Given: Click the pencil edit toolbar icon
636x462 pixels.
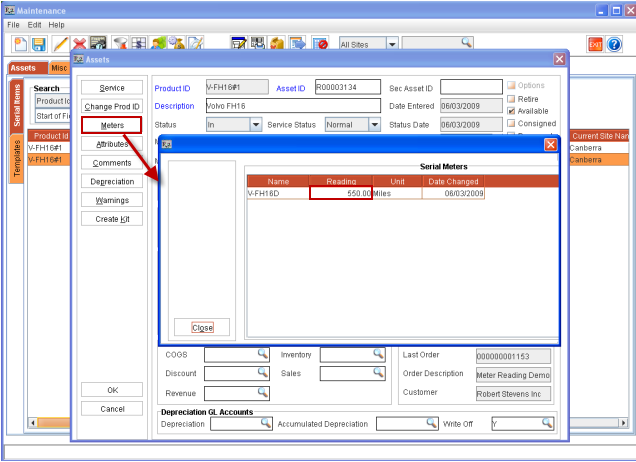Looking at the screenshot, I should [x=59, y=44].
